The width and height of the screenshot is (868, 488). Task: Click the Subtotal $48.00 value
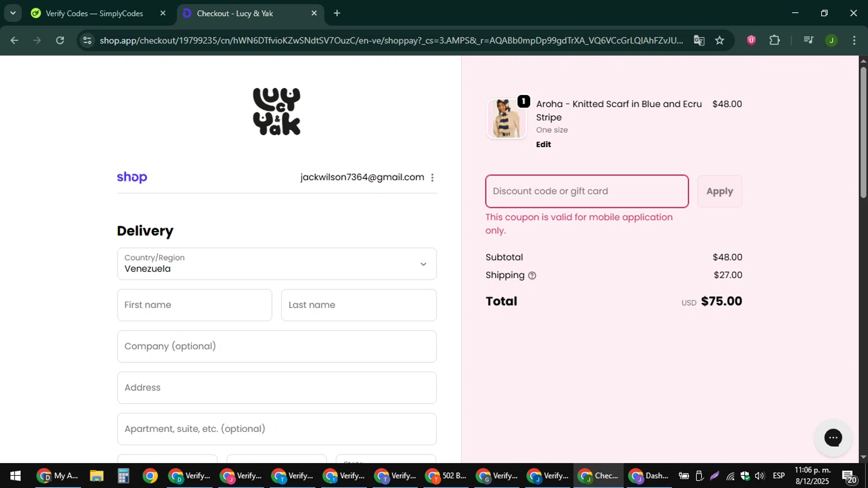(x=727, y=257)
